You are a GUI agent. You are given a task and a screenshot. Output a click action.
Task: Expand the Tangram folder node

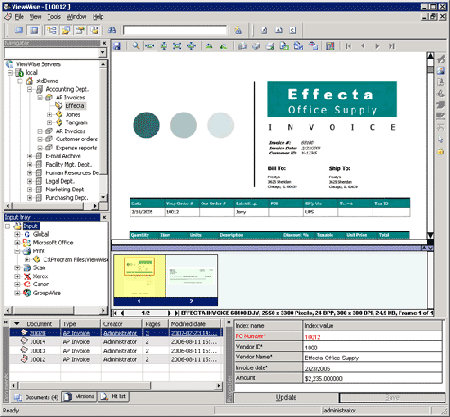tap(49, 123)
